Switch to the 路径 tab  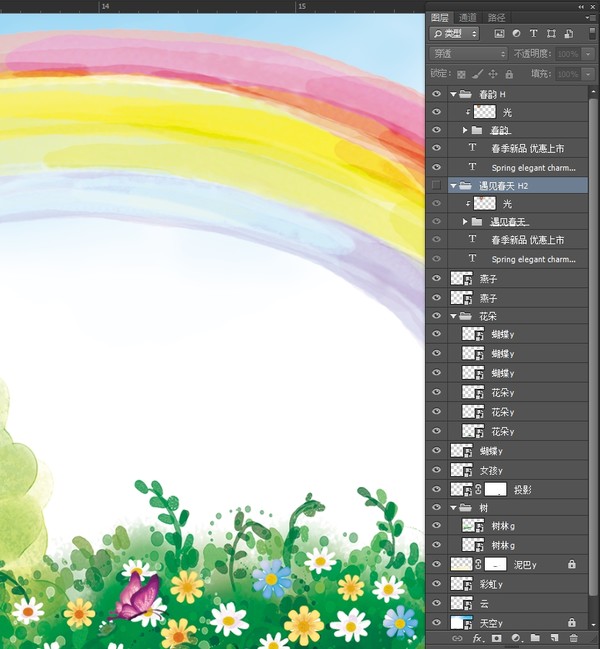[497, 17]
